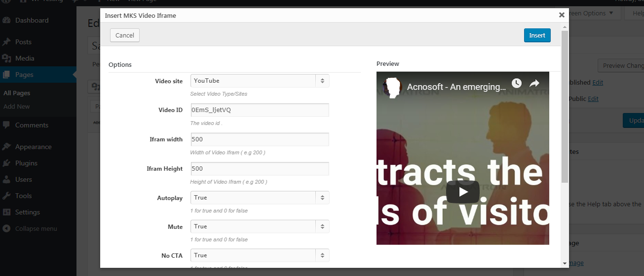Open the Posts pin icon menu
The image size is (644, 276).
[7, 42]
